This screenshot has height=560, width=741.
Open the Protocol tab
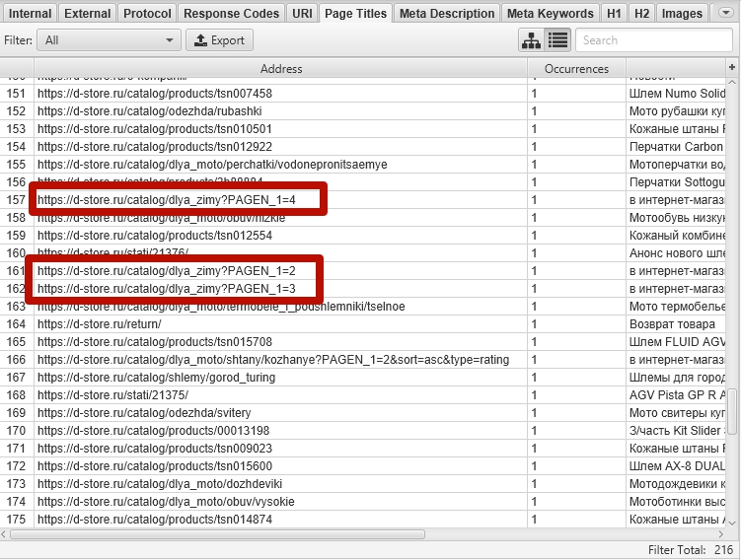147,13
